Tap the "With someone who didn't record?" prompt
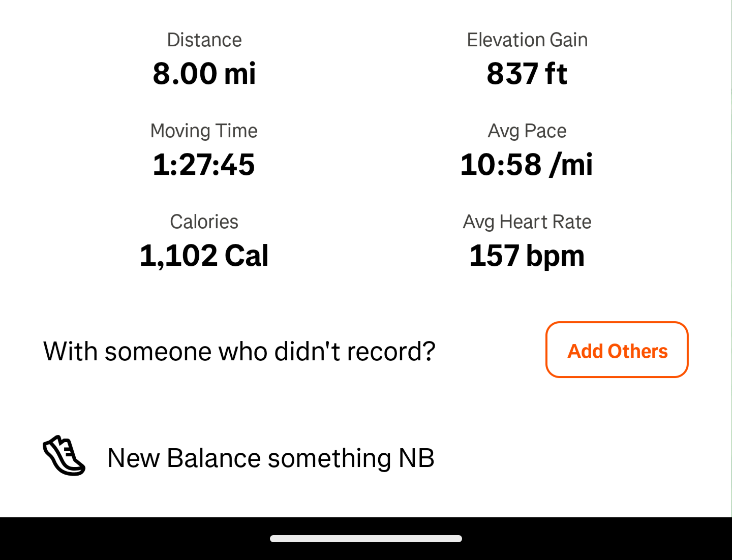Viewport: 732px width, 560px height. [x=239, y=351]
